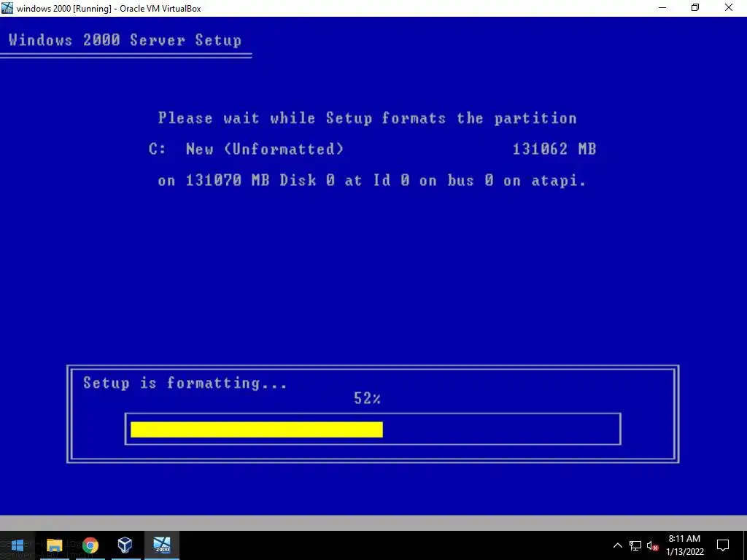Image resolution: width=747 pixels, height=560 pixels.
Task: Open VirtualBox Manager taskbar icon
Action: pyautogui.click(x=125, y=545)
